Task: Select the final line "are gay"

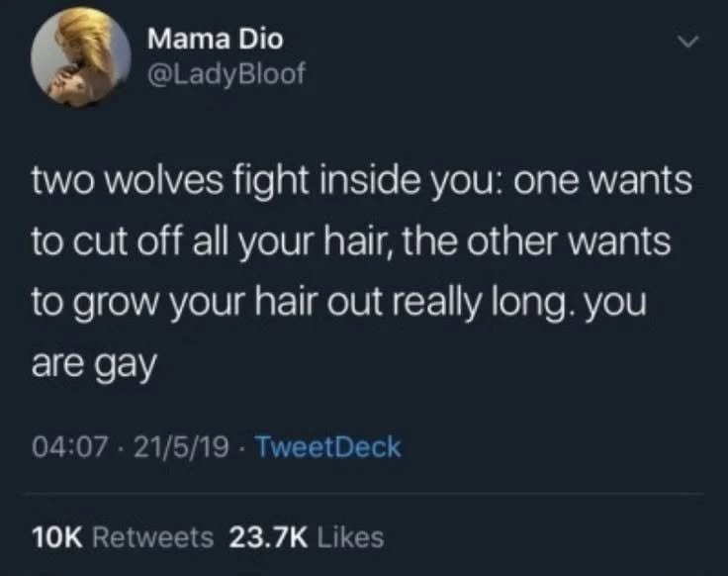Action: click(x=94, y=364)
